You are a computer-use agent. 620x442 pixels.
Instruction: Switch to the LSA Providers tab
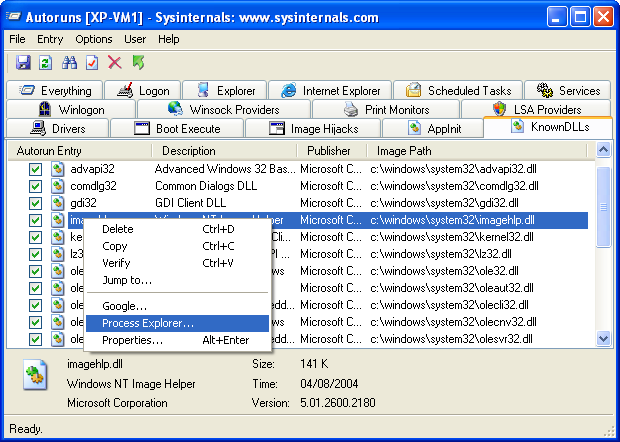[x=536, y=110]
